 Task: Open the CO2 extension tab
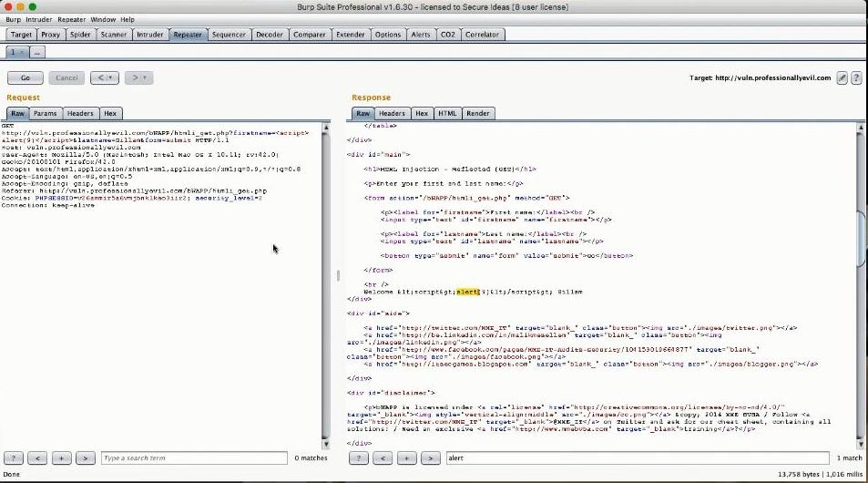click(448, 35)
